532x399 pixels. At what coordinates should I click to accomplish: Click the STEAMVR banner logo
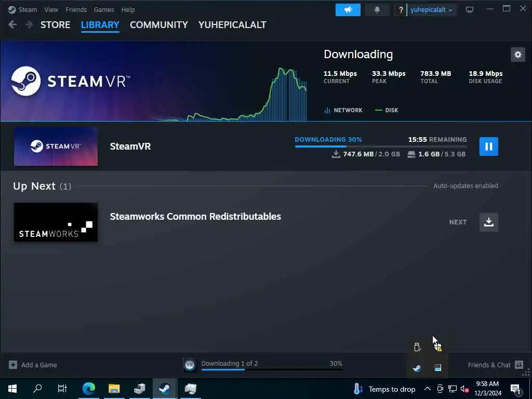pos(71,81)
